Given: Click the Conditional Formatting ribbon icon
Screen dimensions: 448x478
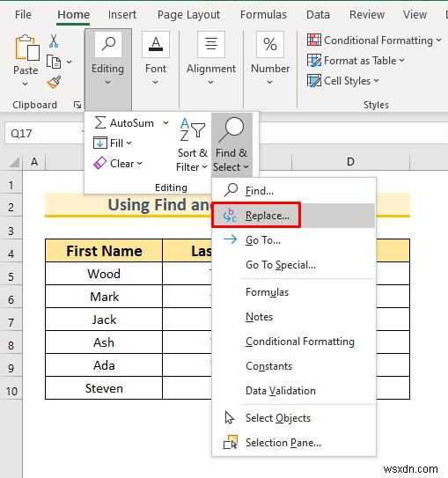Looking at the screenshot, I should 314,40.
